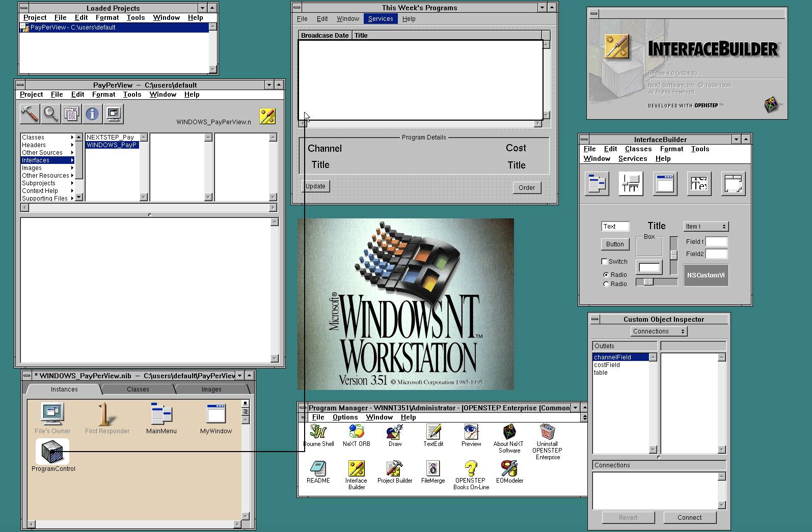The width and height of the screenshot is (812, 532).
Task: Click the horizontal scrollbar under the PayPerView browser
Action: 149,208
